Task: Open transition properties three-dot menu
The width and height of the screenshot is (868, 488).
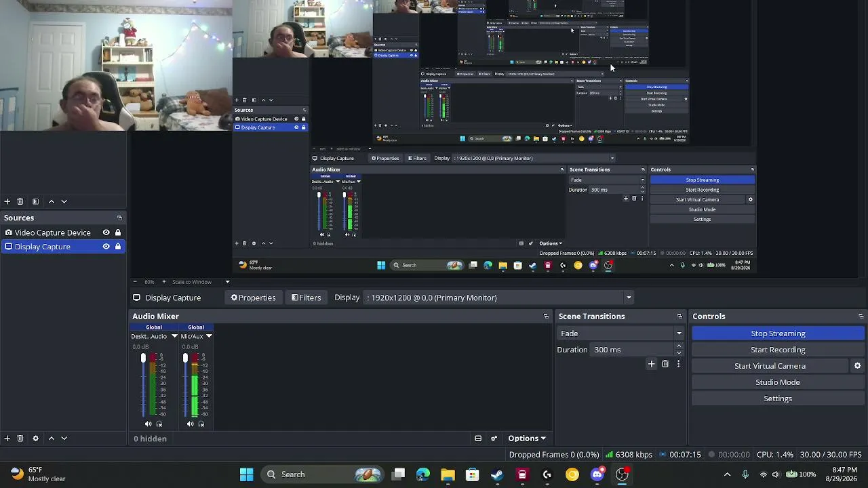Action: point(678,364)
